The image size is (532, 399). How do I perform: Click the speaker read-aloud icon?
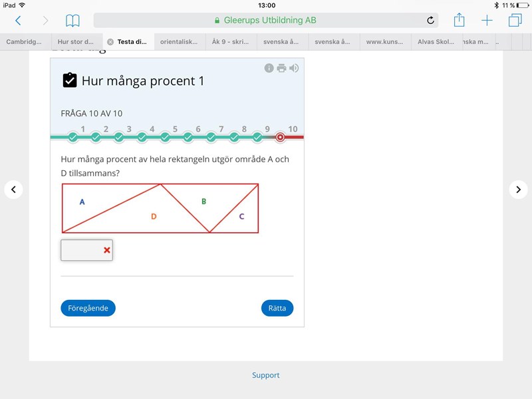coord(294,68)
